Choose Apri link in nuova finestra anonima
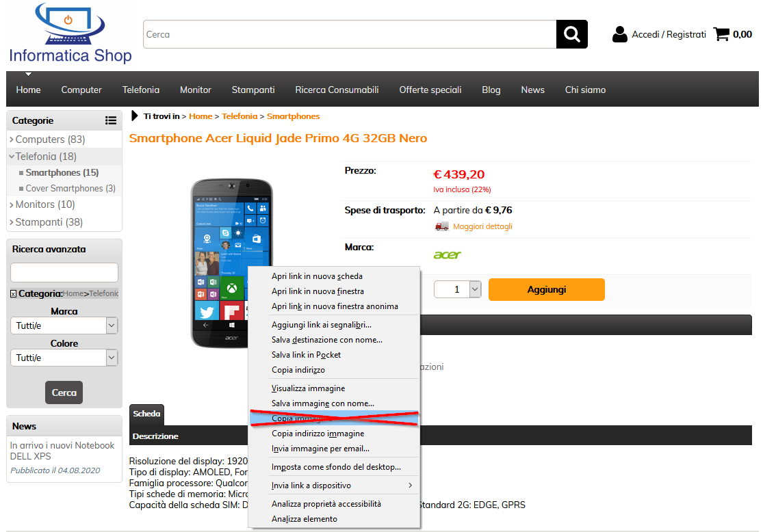763x532 pixels. pos(334,306)
